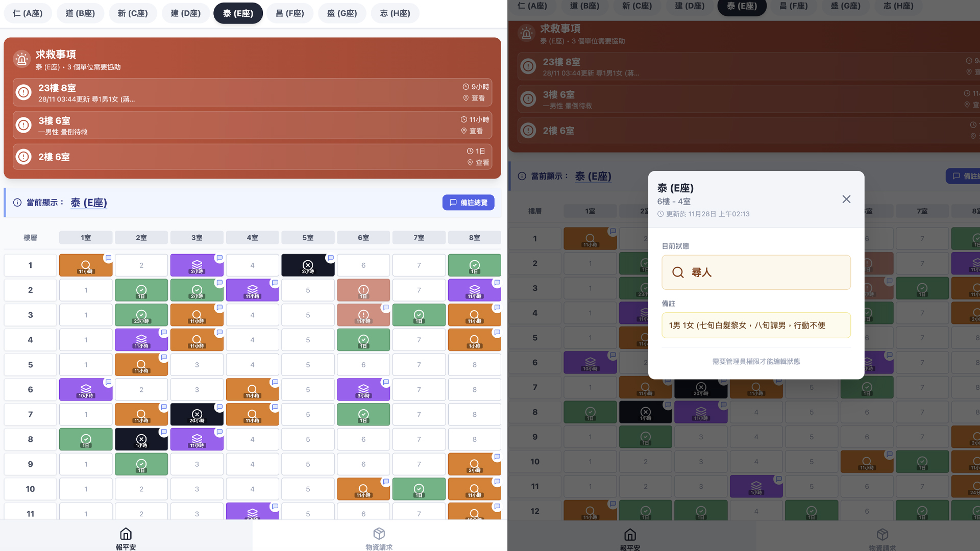Click the orange search cell on floor 1 room 1
980x551 pixels.
[86, 265]
